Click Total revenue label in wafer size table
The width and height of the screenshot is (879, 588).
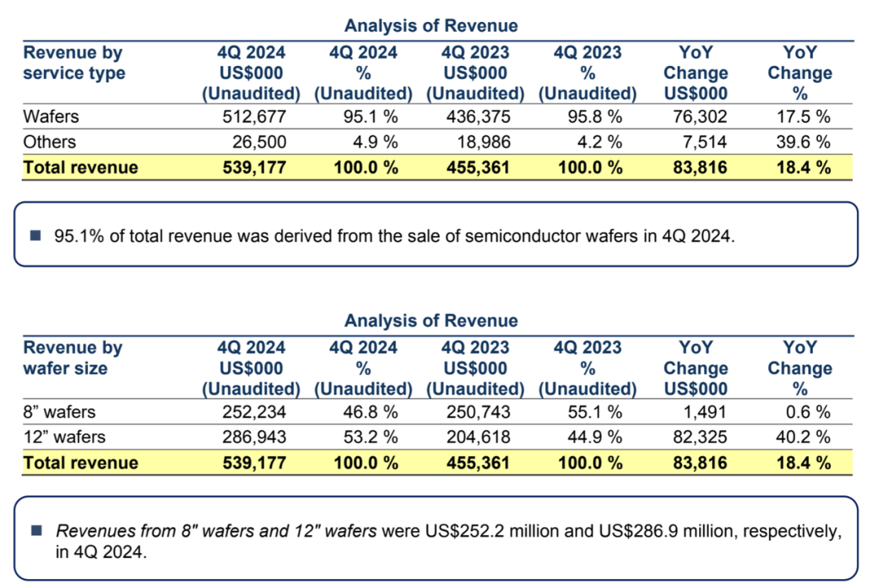pyautogui.click(x=81, y=463)
